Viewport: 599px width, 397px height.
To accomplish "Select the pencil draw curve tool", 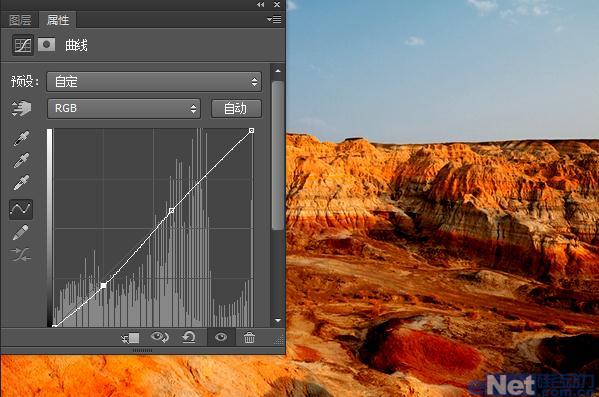I will pyautogui.click(x=21, y=232).
